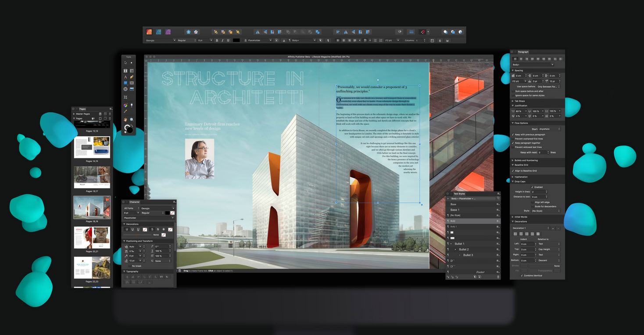Select the Picture Frame Rectangle tool
This screenshot has height=335, width=644.
132,83
